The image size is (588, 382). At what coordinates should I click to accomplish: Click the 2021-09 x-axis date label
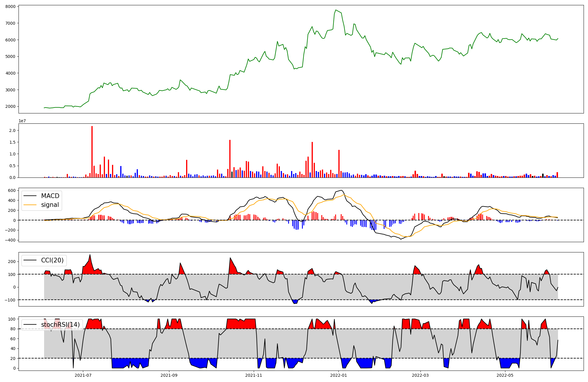[x=169, y=375]
